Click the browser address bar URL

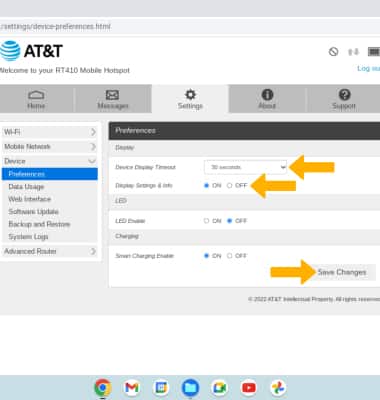[x=55, y=26]
